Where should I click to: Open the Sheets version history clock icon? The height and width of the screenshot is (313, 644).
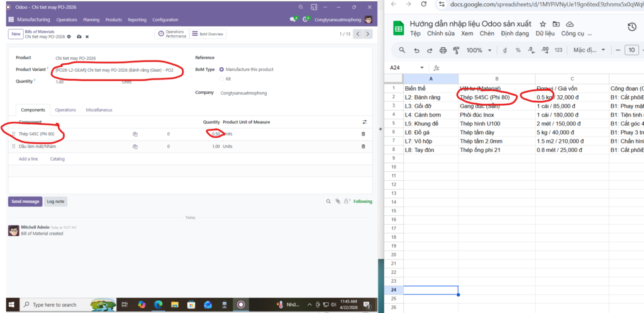coord(632,26)
